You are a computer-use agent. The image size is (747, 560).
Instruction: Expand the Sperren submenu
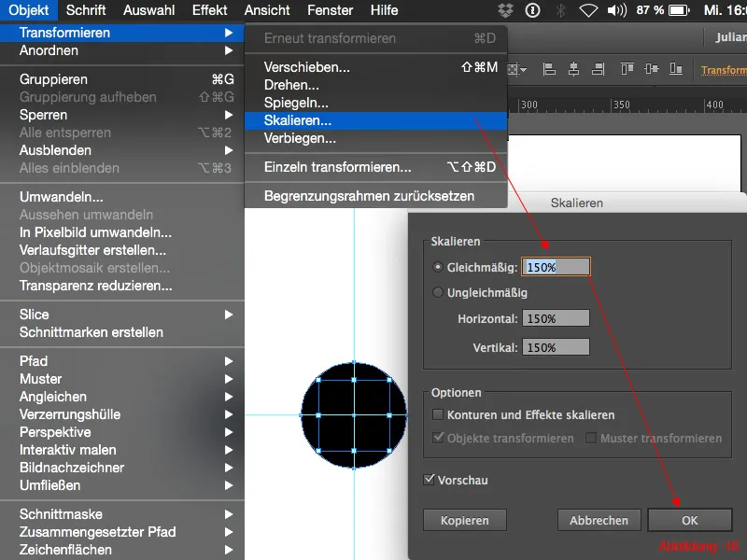click(x=122, y=115)
